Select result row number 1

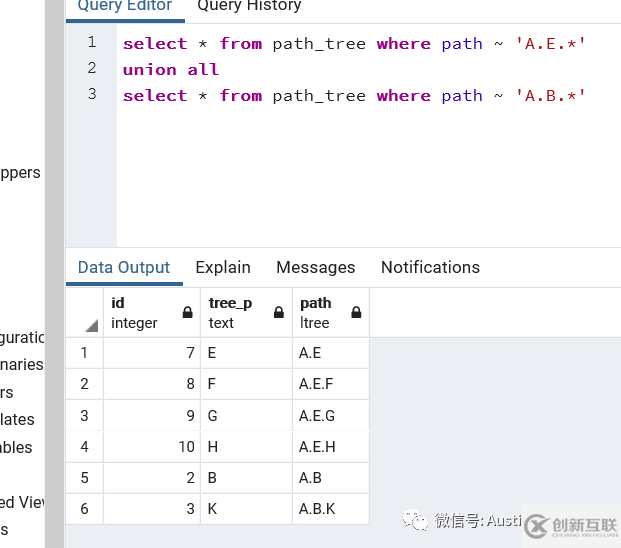click(x=84, y=353)
